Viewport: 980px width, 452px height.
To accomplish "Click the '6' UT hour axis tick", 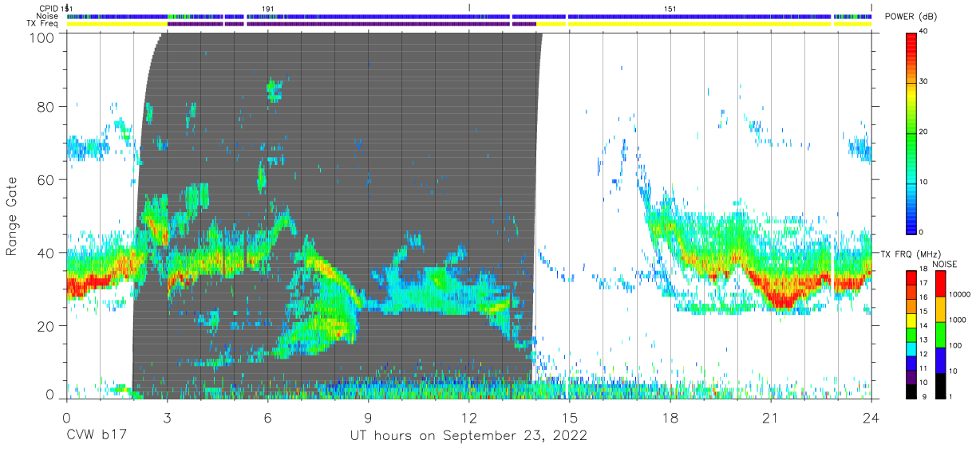I will [x=267, y=417].
